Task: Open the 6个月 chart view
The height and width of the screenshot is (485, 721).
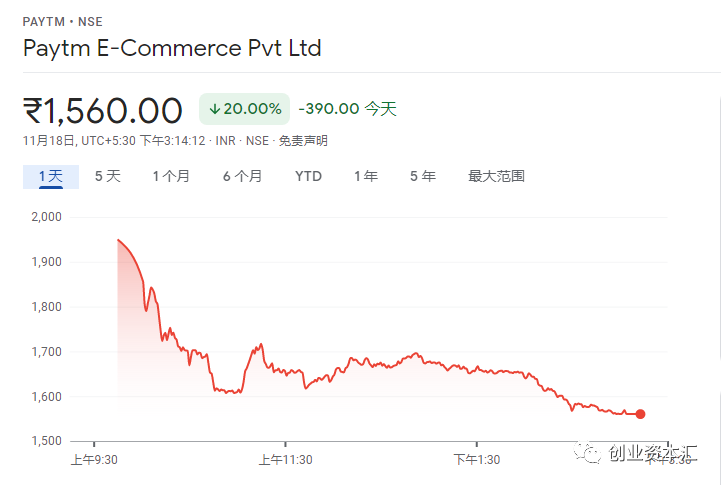Action: (x=242, y=176)
